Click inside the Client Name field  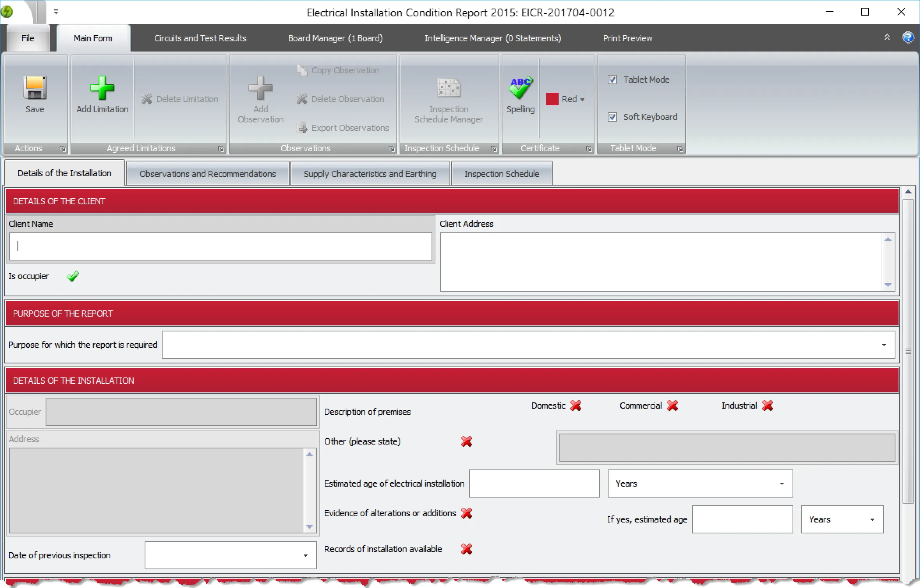pos(220,246)
